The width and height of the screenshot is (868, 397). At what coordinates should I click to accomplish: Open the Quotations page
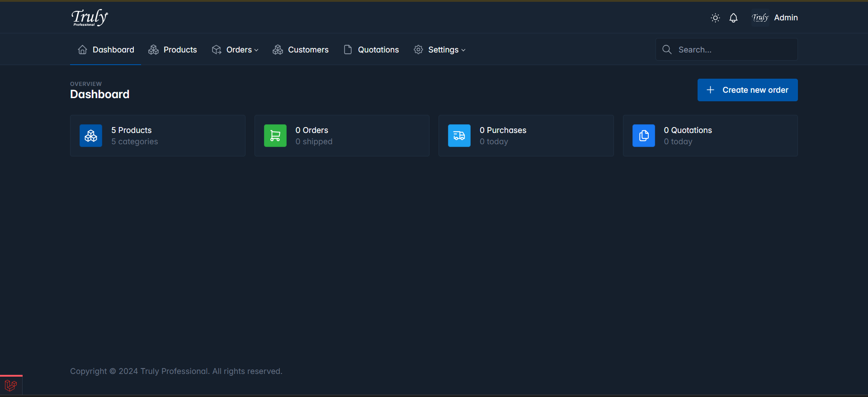(371, 50)
